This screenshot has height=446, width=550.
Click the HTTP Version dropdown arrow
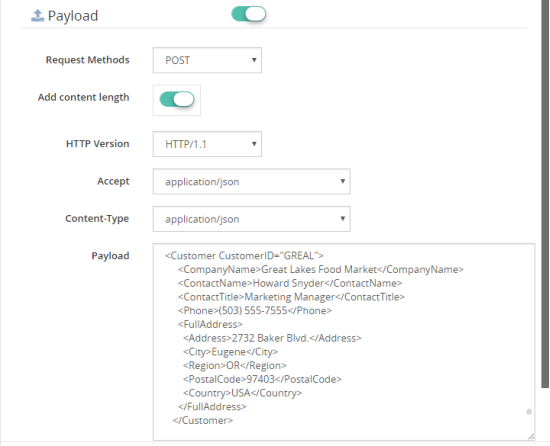pyautogui.click(x=254, y=144)
